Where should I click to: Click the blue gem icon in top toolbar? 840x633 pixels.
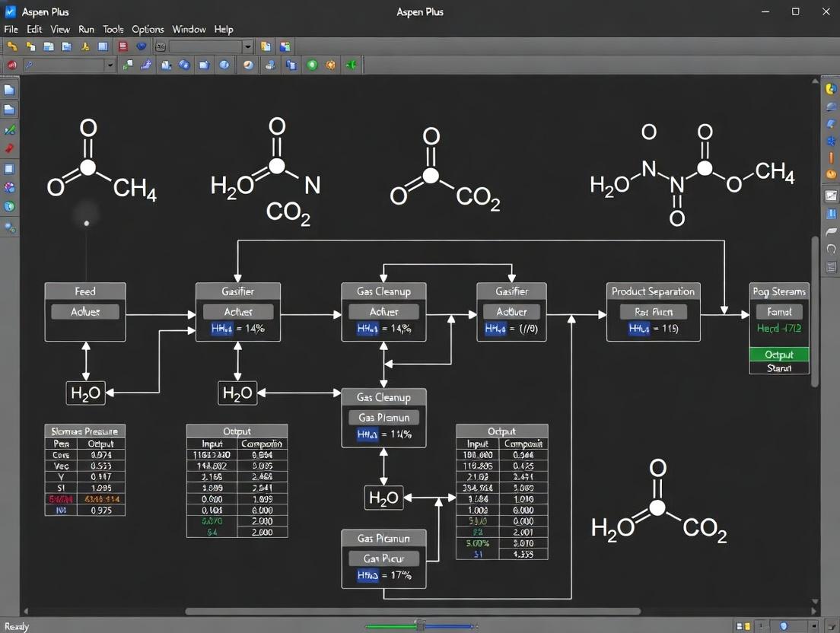tap(142, 46)
